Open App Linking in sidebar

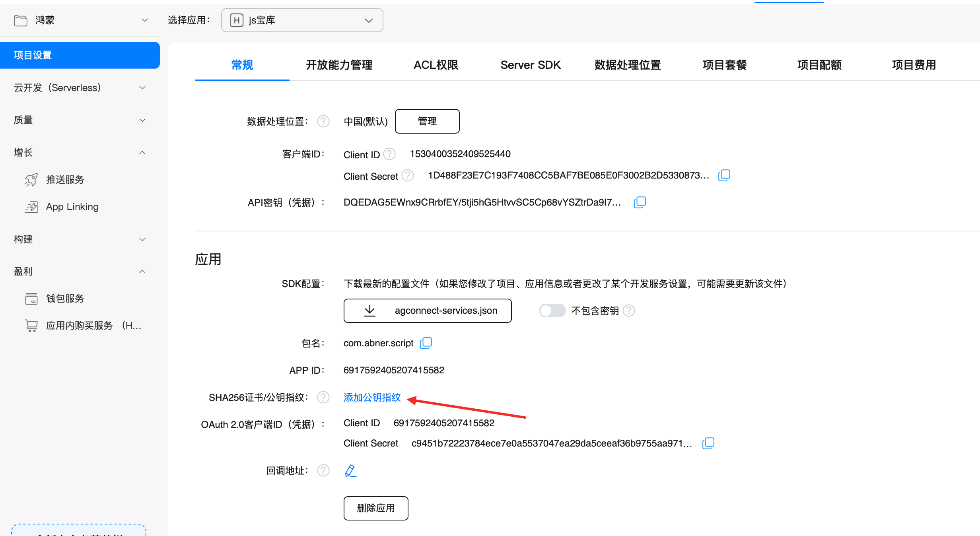point(72,207)
